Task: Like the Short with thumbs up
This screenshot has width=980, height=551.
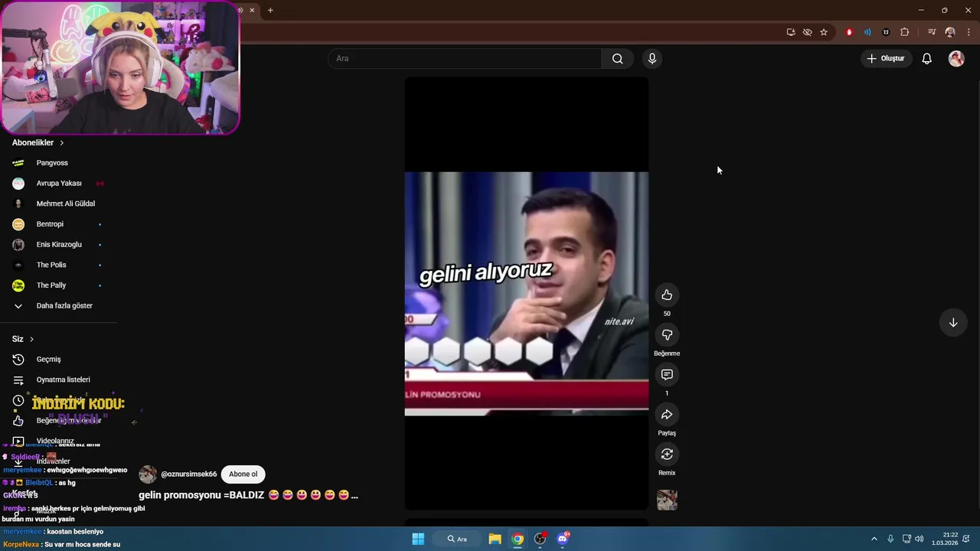Action: click(667, 295)
